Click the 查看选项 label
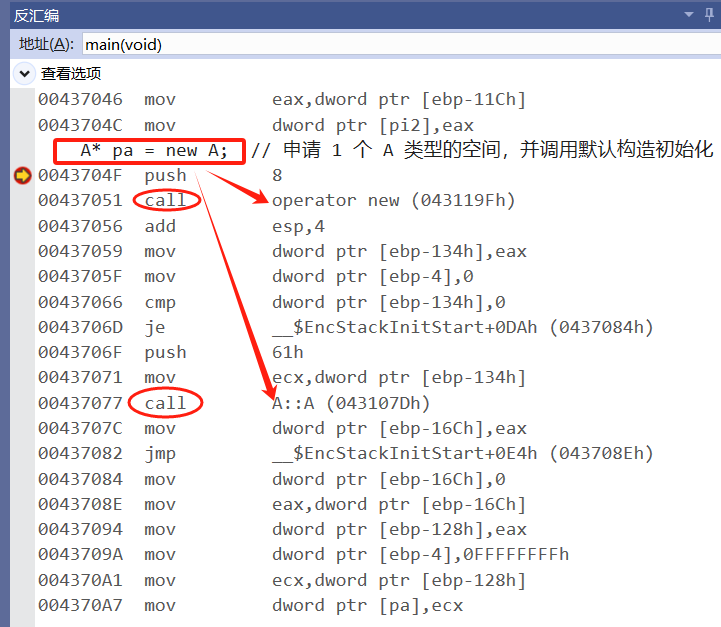 pos(71,74)
